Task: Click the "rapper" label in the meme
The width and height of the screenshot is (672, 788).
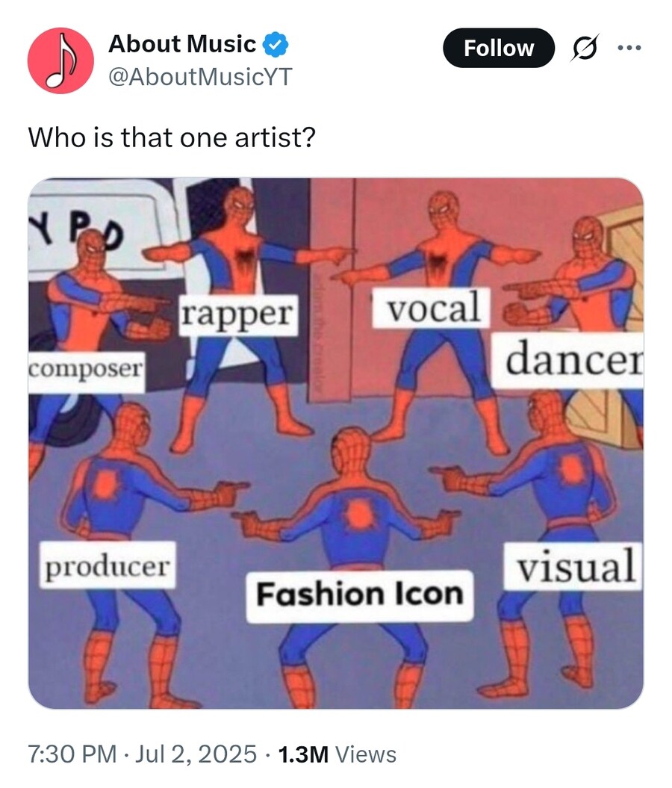Action: click(x=237, y=315)
